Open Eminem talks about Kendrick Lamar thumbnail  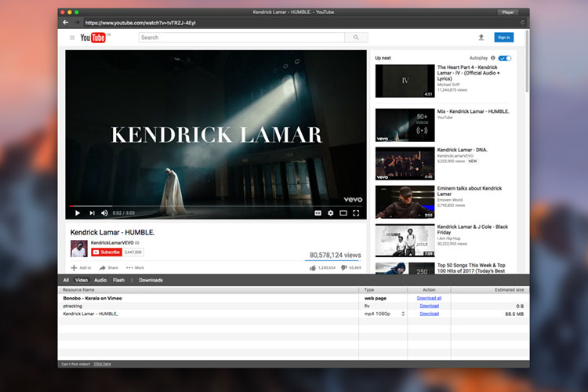pos(405,202)
